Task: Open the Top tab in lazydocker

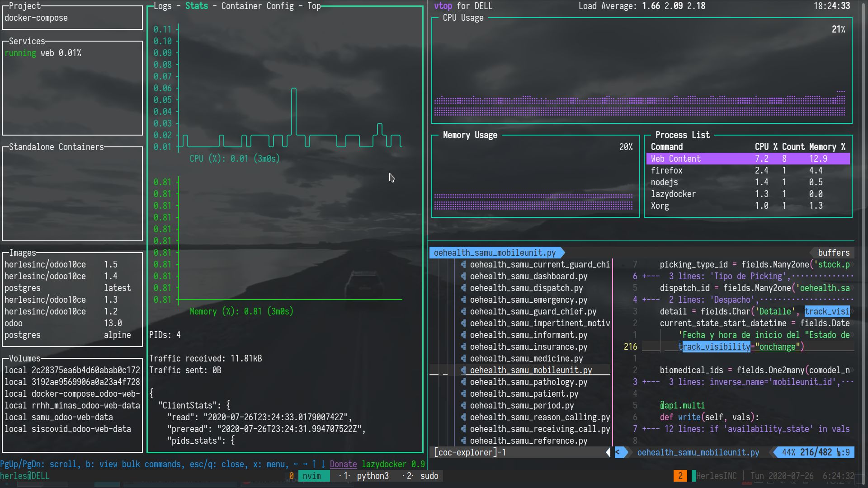Action: tap(314, 6)
